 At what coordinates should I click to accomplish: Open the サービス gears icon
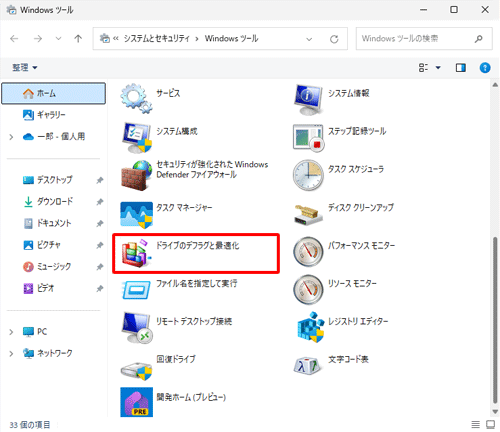[137, 98]
